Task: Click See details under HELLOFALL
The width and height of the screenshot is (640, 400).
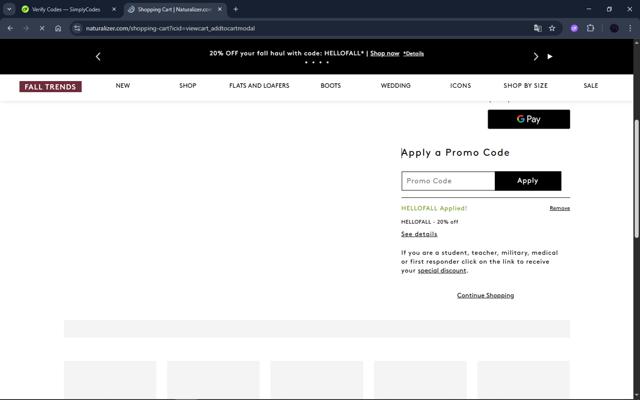Action: (x=419, y=234)
